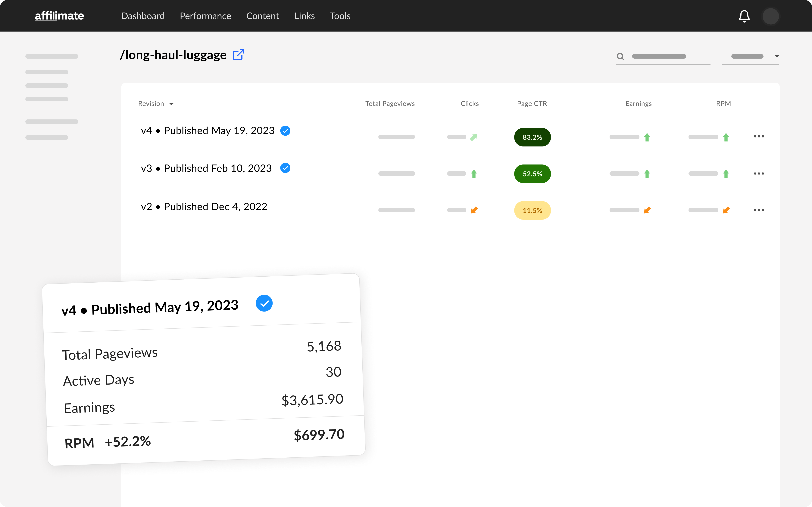The image size is (812, 507).
Task: Click the search magnifier icon
Action: pyautogui.click(x=620, y=56)
